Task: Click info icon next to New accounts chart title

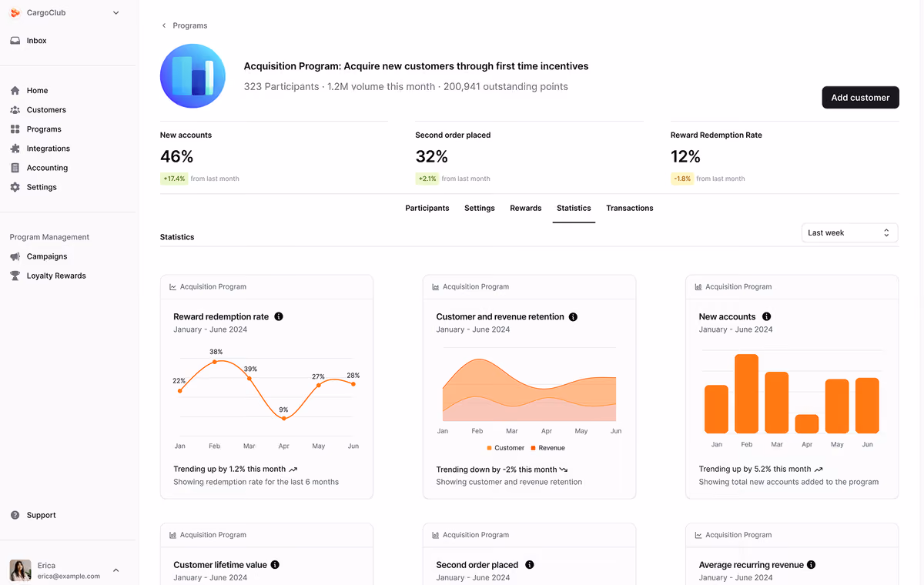Action: (766, 316)
